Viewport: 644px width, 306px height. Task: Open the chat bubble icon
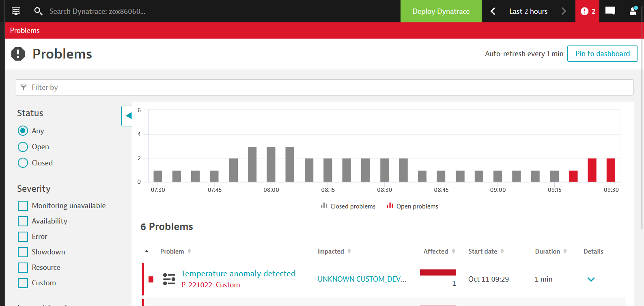[610, 11]
